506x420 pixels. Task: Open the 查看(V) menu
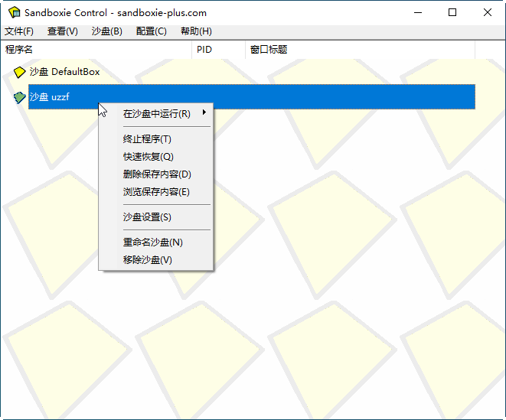click(x=63, y=31)
